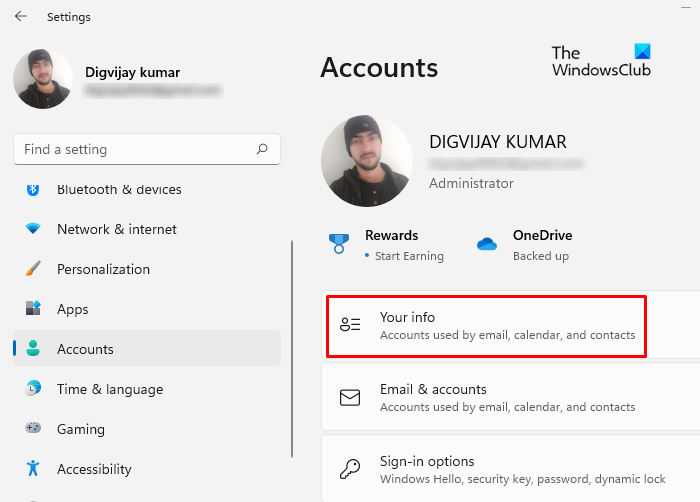This screenshot has width=700, height=502.
Task: Click the Personalization paintbrush icon
Action: tap(33, 269)
